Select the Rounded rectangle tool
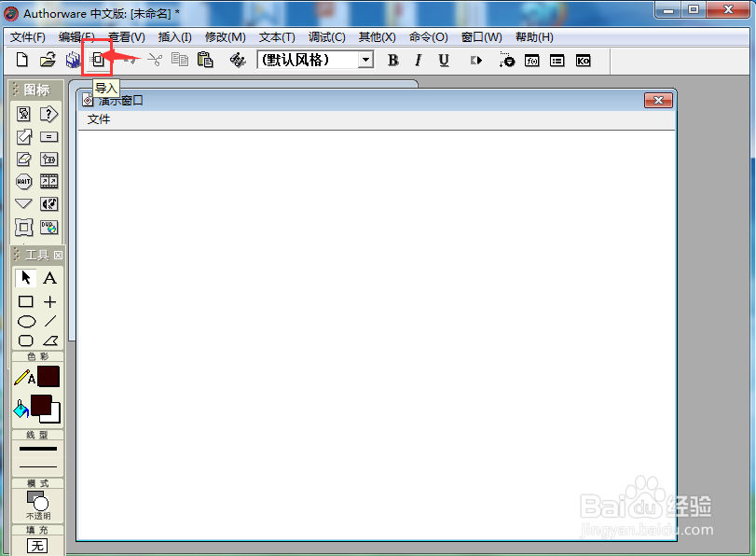Viewport: 756px width, 556px height. [25, 341]
